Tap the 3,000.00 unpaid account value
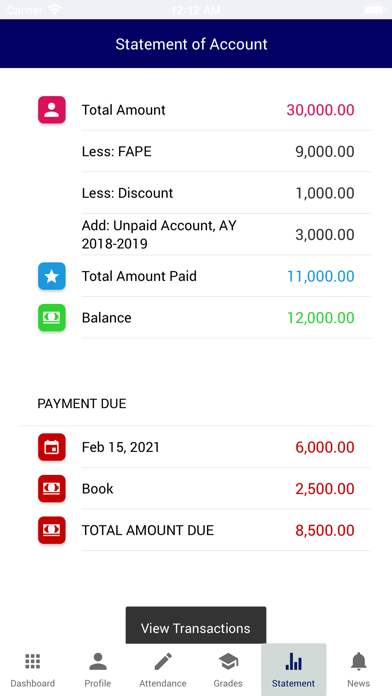 [x=325, y=234]
